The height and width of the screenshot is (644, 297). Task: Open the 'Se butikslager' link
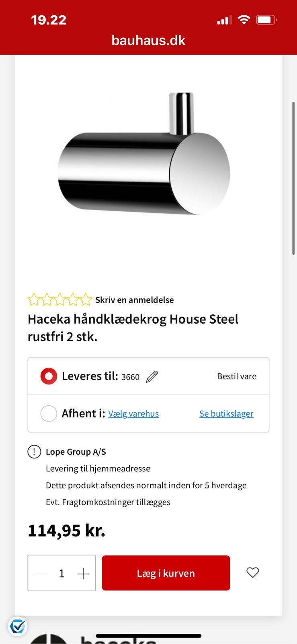pyautogui.click(x=226, y=414)
